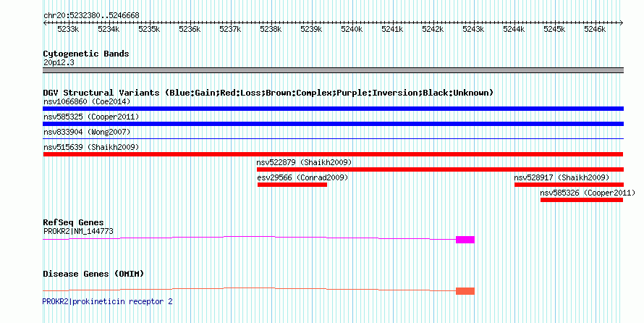Click the 5240k ruler tick label
644x323 pixels.
(x=352, y=29)
